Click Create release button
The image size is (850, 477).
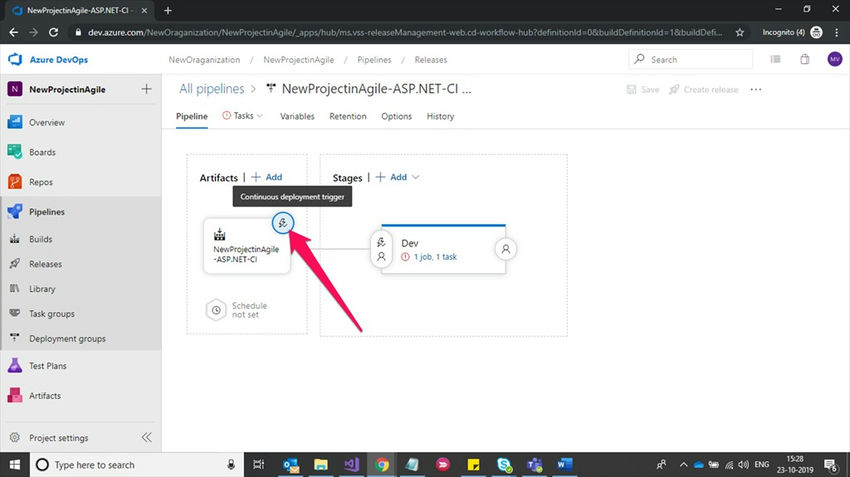tap(704, 89)
